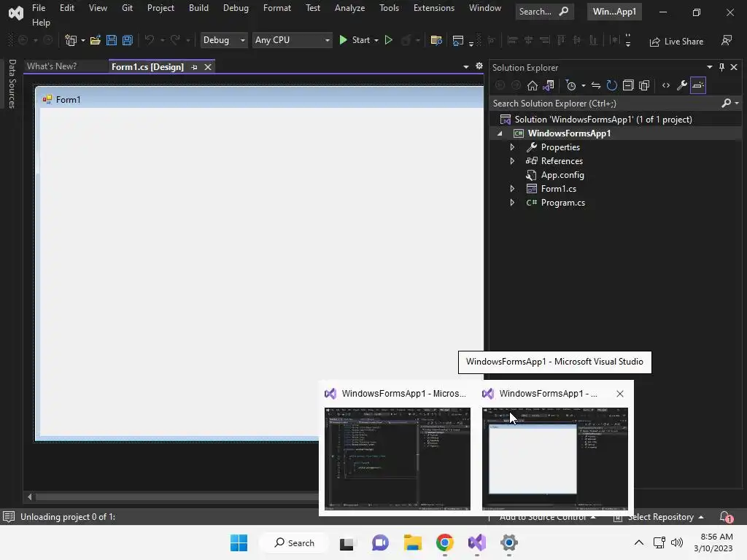747x560 pixels.
Task: Expand the Form1.cs node
Action: point(512,189)
